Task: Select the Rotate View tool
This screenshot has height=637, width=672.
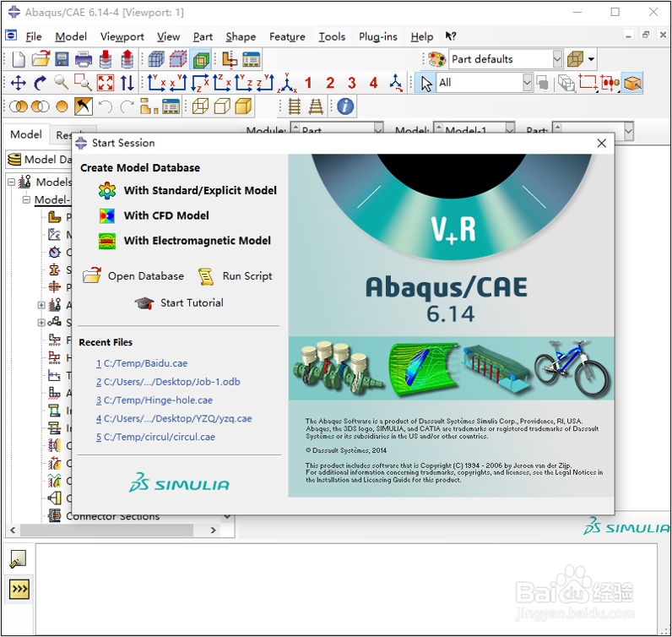Action: pos(40,83)
